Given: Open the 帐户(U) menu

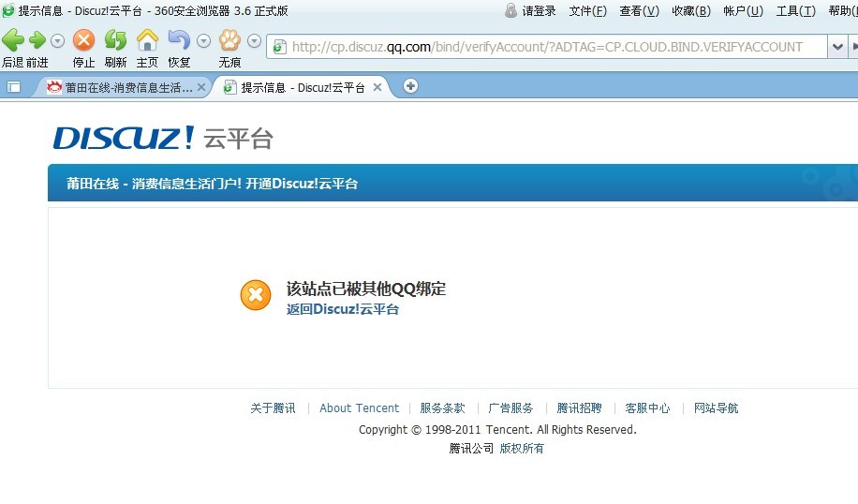Looking at the screenshot, I should 743,11.
